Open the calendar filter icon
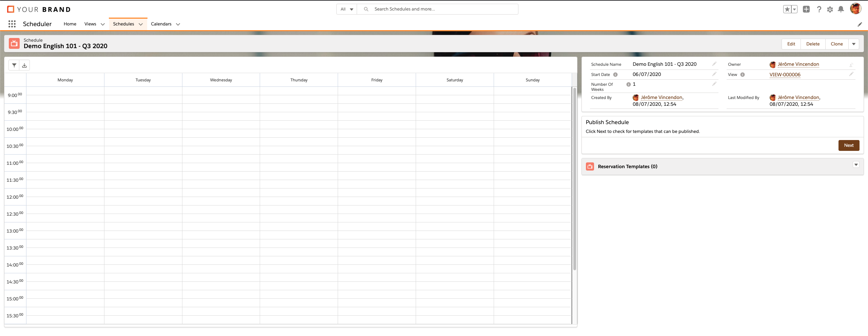Image resolution: width=868 pixels, height=336 pixels. tap(14, 65)
